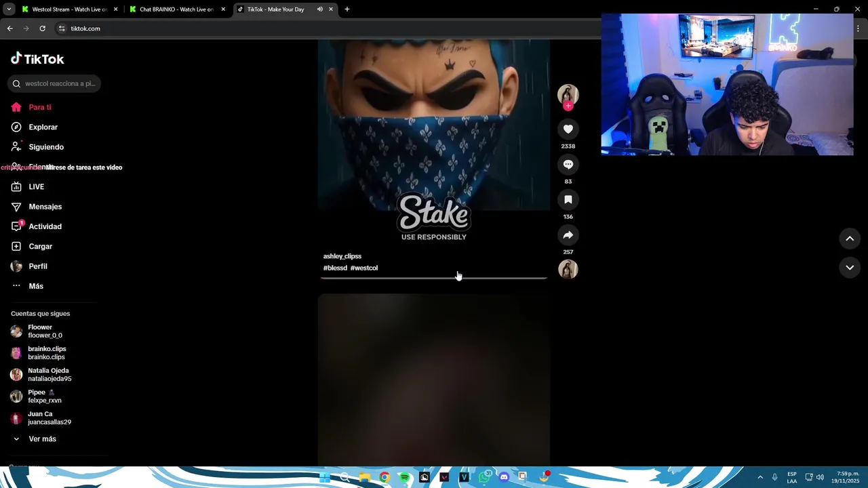Show hidden system tray icons
This screenshot has width=868, height=488.
[760, 477]
